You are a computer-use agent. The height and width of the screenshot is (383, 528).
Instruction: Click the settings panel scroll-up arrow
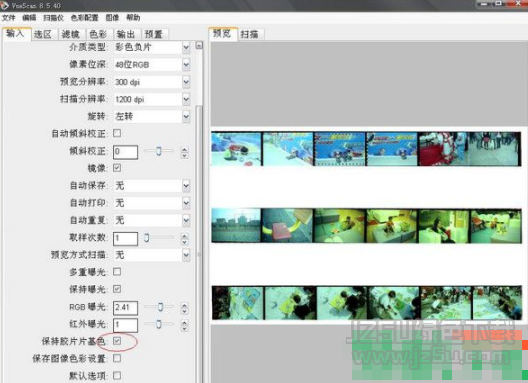[199, 45]
